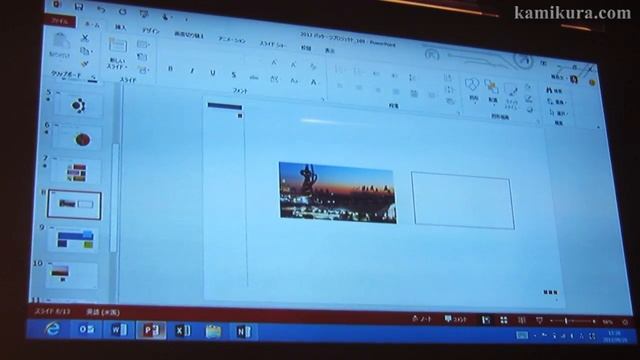This screenshot has height=360, width=640.
Task: Open the Design (デザイン) tab
Action: (x=150, y=31)
